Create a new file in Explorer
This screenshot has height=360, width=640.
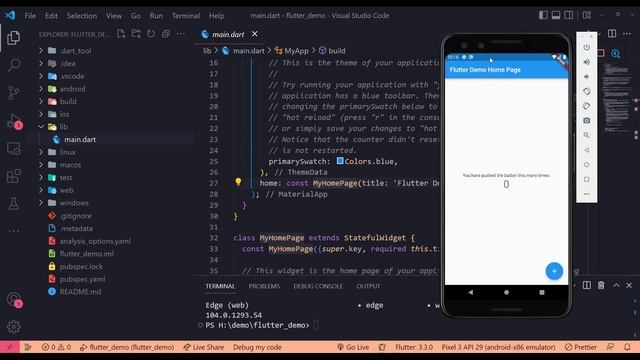[x=121, y=34]
